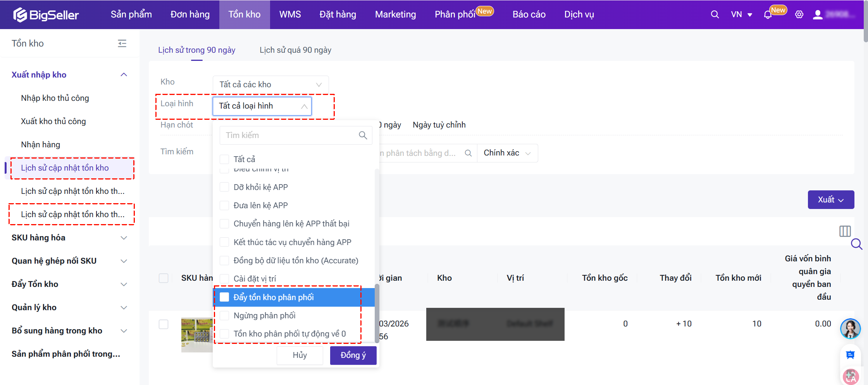Image resolution: width=868 pixels, height=385 pixels.
Task: Open the notification bell icon
Action: 768,15
